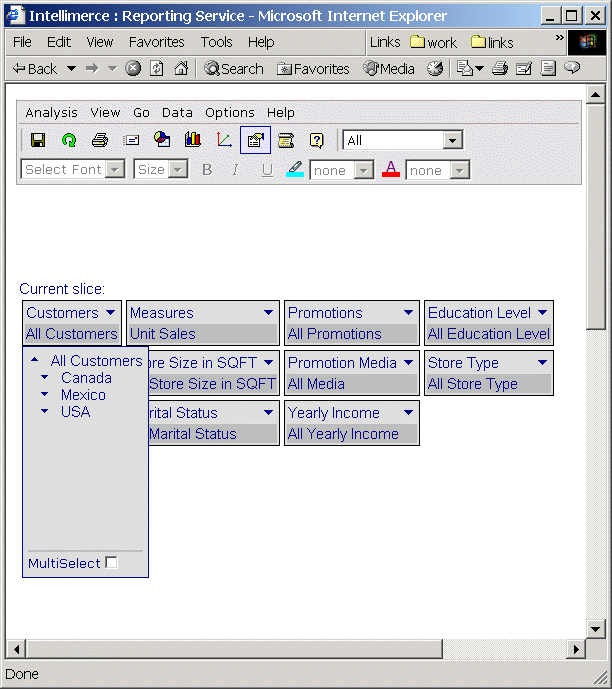Click the email envelope icon in report toolbar

pyautogui.click(x=131, y=140)
